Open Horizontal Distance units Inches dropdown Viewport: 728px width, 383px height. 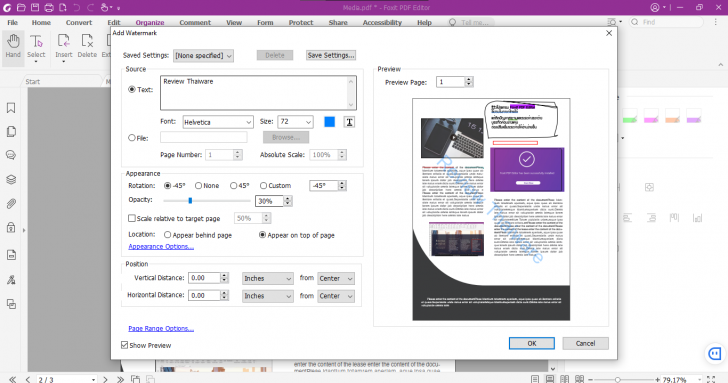click(x=267, y=296)
